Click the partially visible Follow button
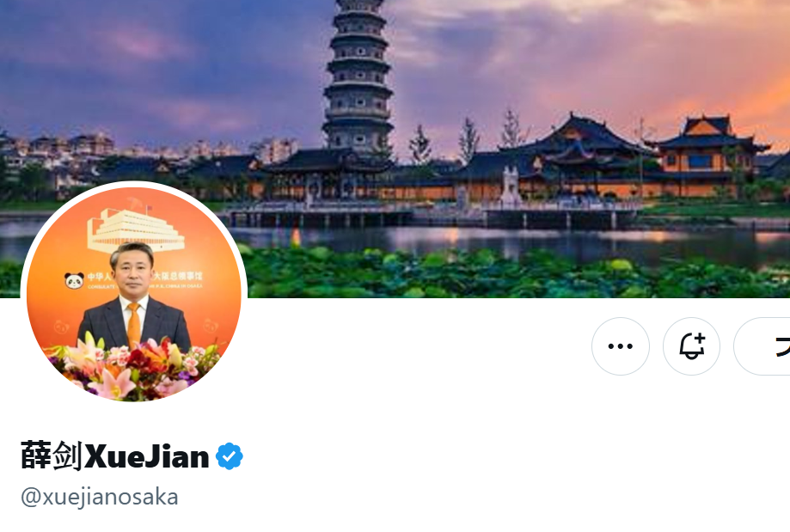790x532 pixels. 762,346
